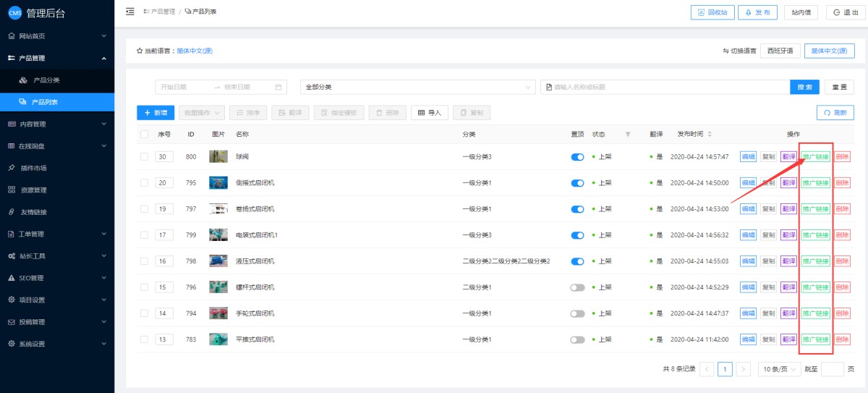Click the 平推式启闭机 product thumbnail

(x=218, y=339)
